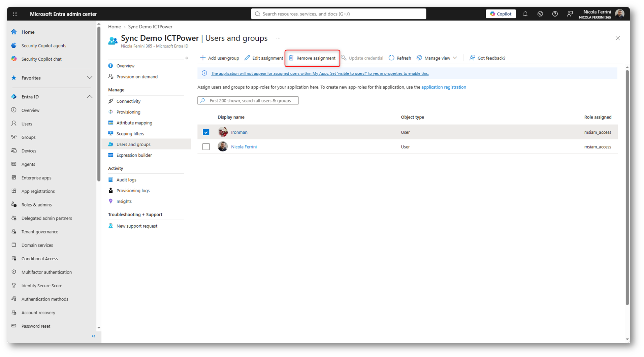Open Security Copilot chat

pyautogui.click(x=41, y=59)
